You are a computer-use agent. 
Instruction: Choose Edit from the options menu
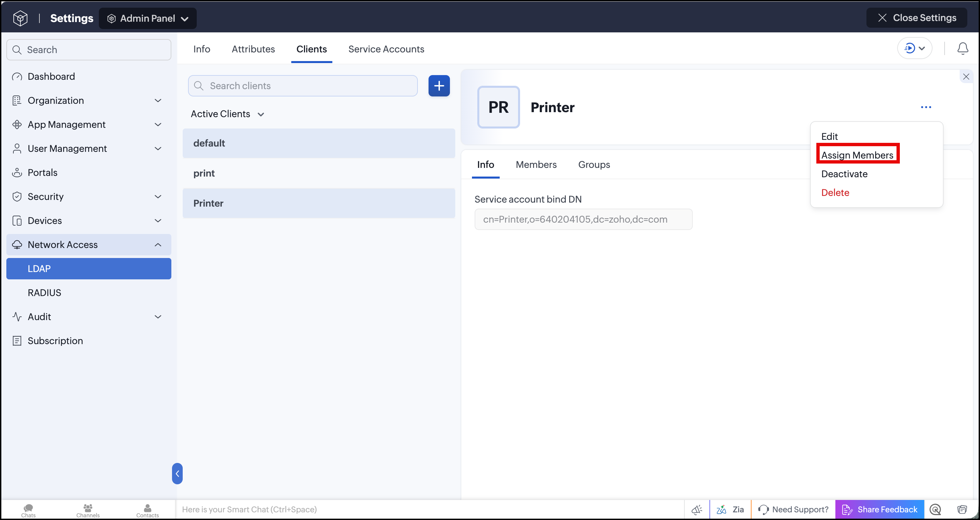(829, 137)
